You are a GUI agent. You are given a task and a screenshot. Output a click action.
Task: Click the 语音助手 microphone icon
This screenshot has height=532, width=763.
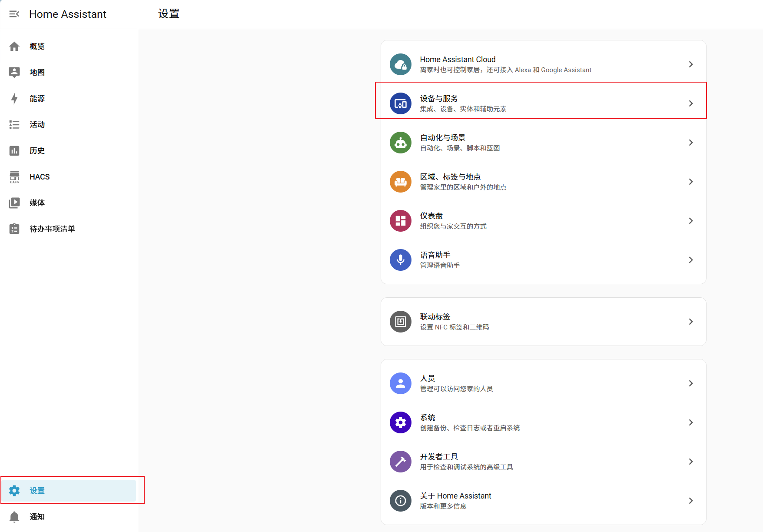[x=400, y=260]
